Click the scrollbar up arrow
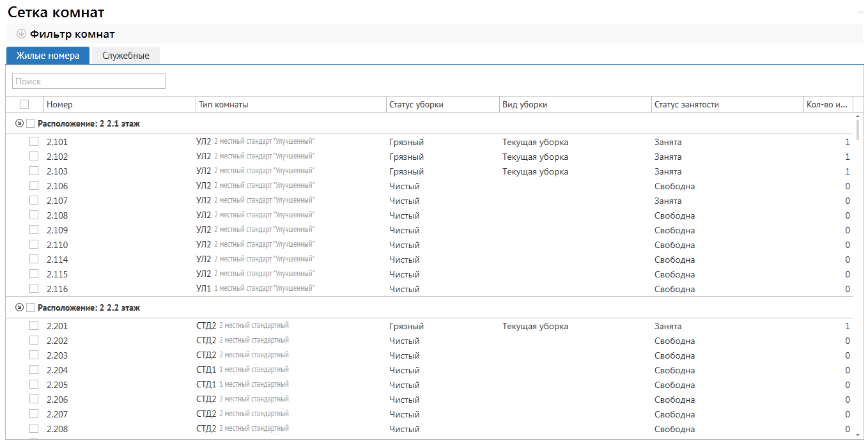 pos(858,117)
